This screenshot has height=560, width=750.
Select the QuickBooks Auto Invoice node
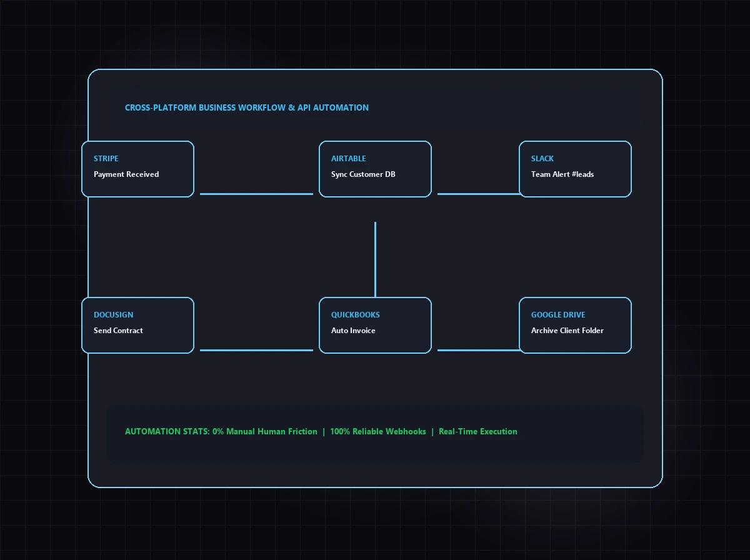[375, 325]
